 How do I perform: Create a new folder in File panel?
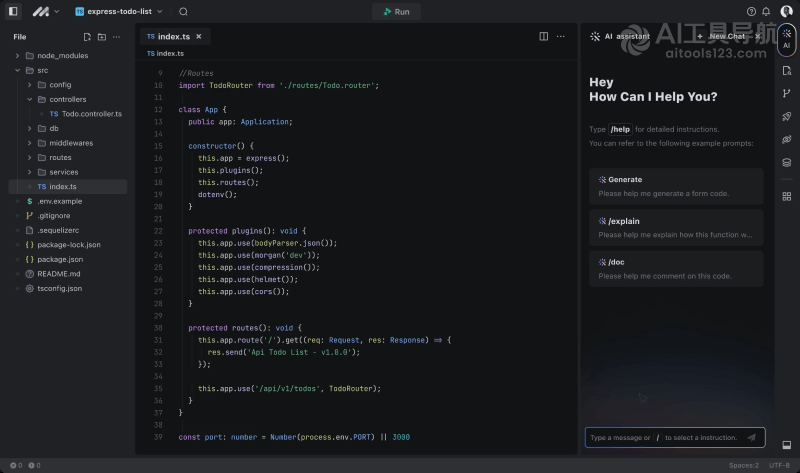pyautogui.click(x=102, y=37)
